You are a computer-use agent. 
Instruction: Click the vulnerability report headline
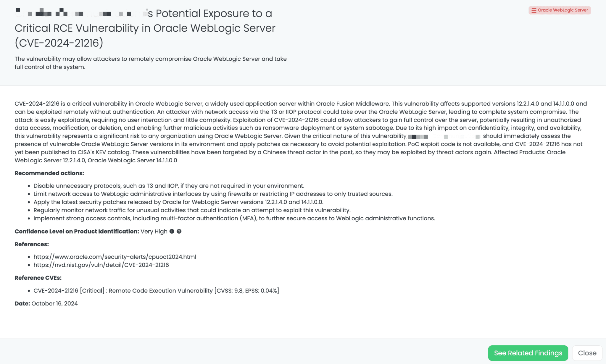click(x=145, y=28)
